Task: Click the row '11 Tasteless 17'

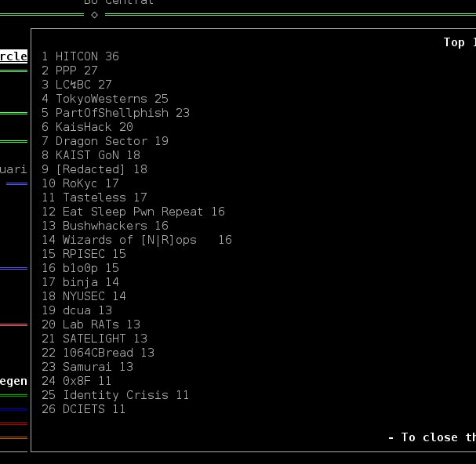Action: tap(94, 198)
